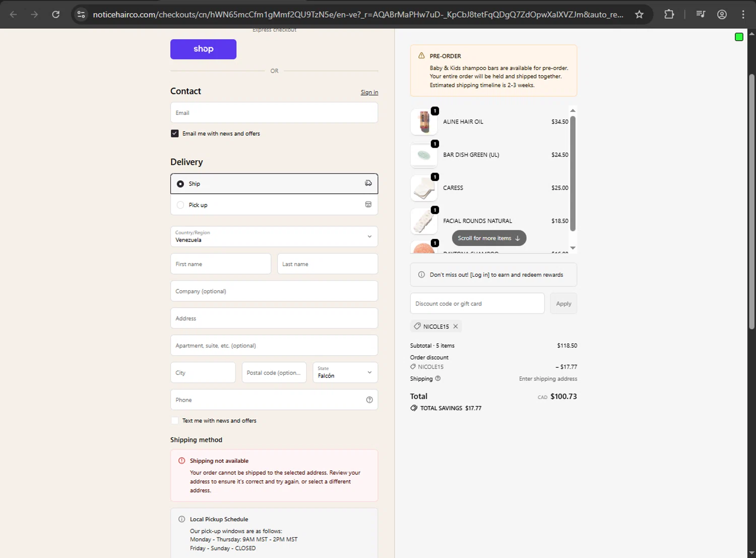Click the order items list scroll down arrow
756x558 pixels.
pos(573,248)
